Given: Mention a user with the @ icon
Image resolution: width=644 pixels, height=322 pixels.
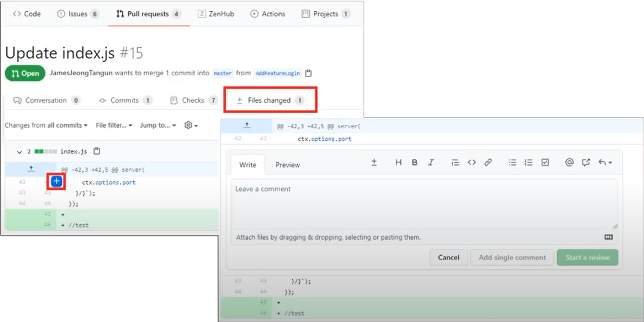Looking at the screenshot, I should 570,162.
